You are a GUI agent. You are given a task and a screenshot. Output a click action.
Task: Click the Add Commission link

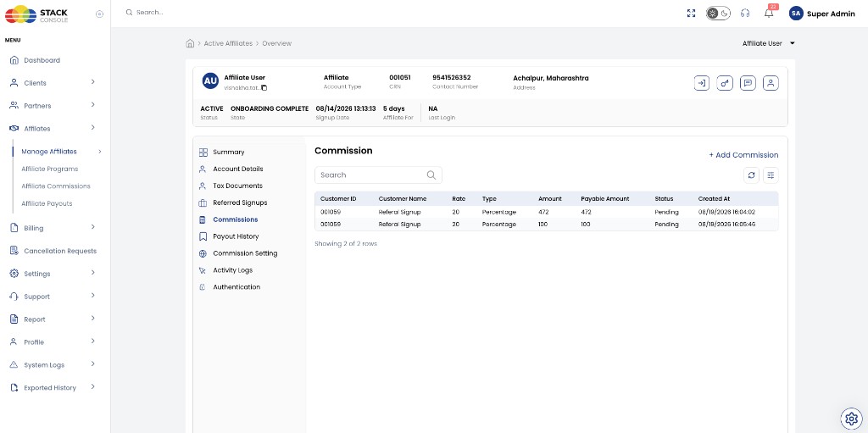[x=743, y=155]
